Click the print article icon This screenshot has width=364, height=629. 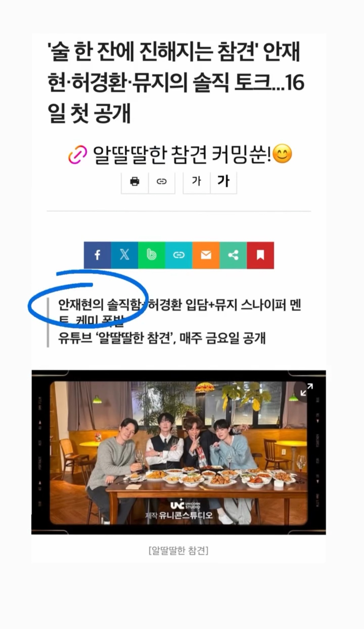click(134, 182)
